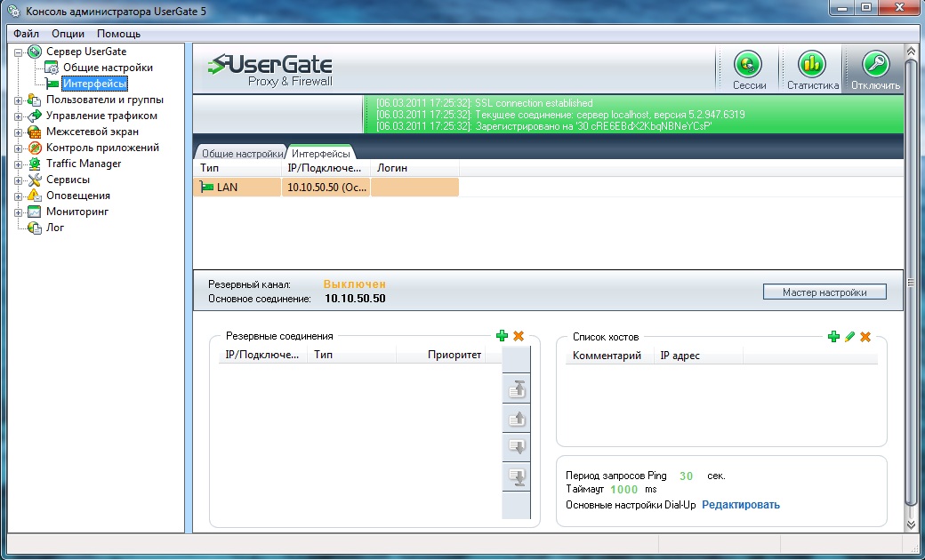Change the Ping period value 30
Viewport: 925px width, 560px height.
pyautogui.click(x=686, y=476)
